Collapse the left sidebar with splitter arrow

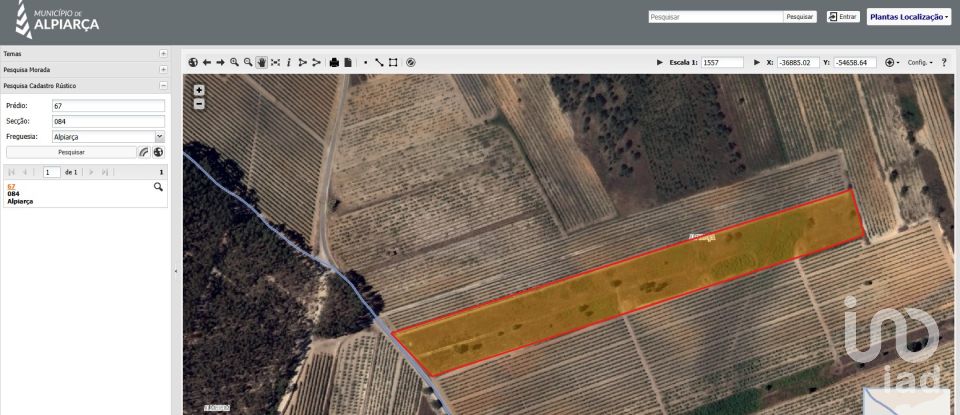(176, 270)
